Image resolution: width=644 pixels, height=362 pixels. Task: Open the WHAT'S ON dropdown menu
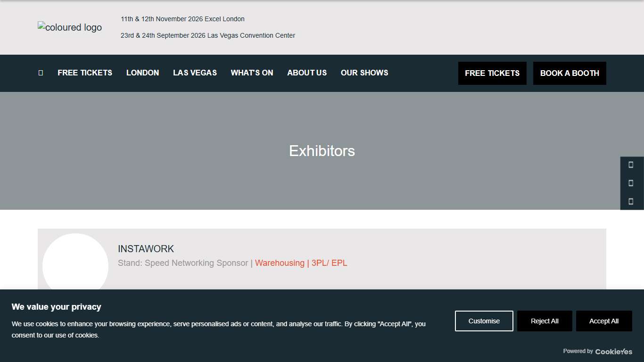click(252, 73)
